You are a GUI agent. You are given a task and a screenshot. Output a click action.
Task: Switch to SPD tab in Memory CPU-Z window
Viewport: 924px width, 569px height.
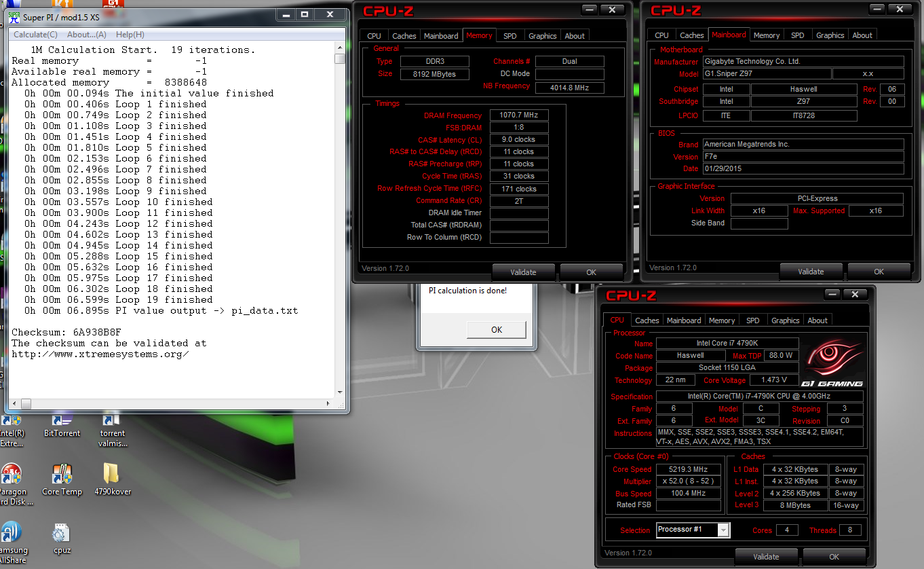pos(509,35)
